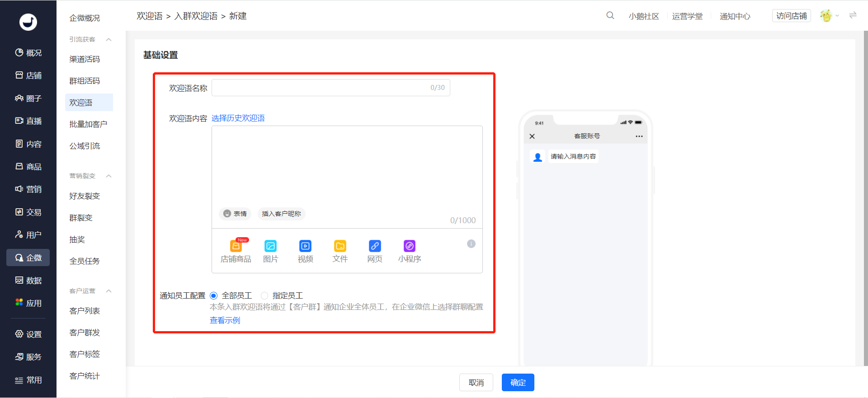Viewport: 868px width, 398px height.
Task: Select the 指定员工 radio option
Action: (264, 295)
